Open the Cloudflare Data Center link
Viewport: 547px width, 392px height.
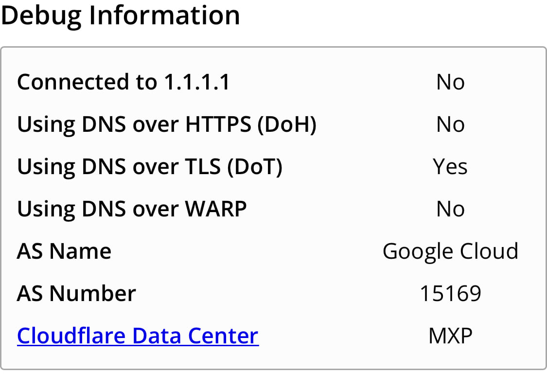(x=138, y=336)
